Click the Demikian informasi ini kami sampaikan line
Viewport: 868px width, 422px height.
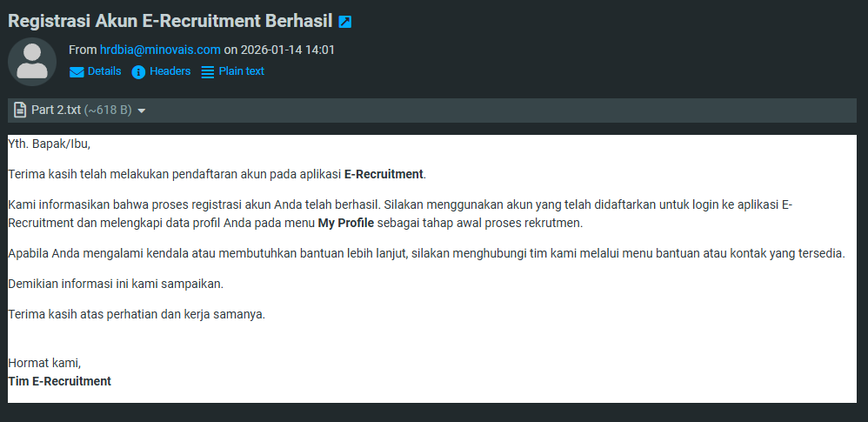[x=116, y=284]
